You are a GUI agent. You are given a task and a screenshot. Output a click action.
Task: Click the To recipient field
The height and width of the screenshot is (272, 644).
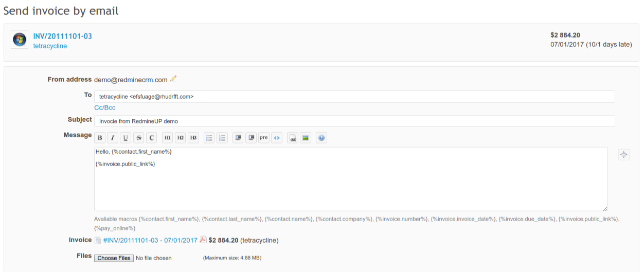[354, 96]
